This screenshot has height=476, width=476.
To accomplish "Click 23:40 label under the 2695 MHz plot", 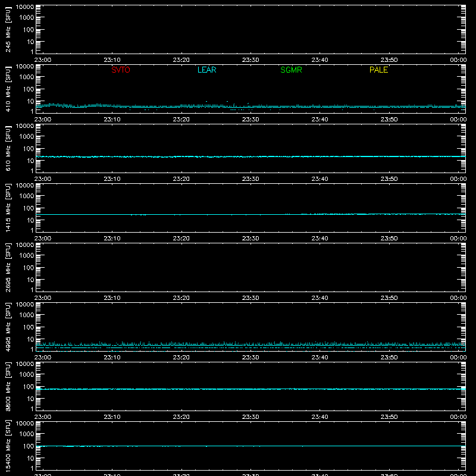I will coord(320,298).
